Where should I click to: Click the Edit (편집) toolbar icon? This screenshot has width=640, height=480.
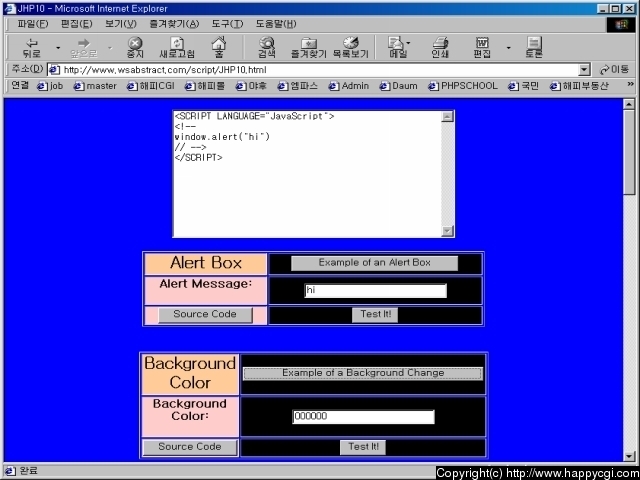[x=482, y=48]
